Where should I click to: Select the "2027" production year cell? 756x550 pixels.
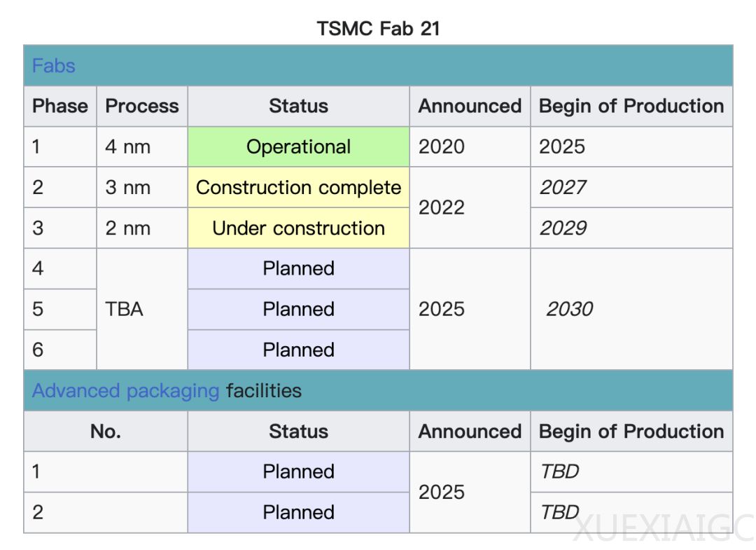coord(563,188)
